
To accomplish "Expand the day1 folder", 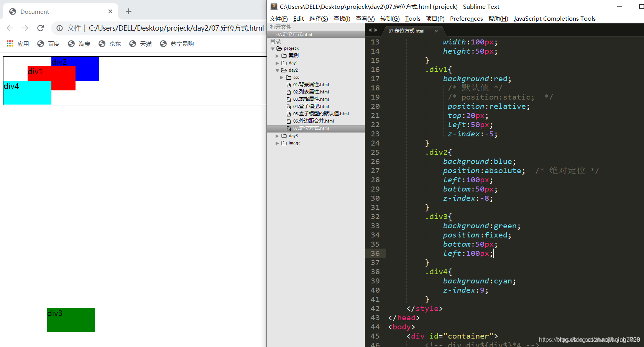I will click(277, 63).
